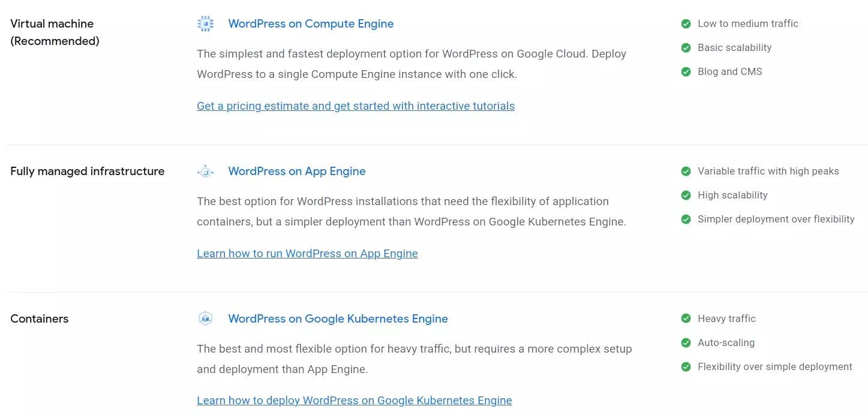Open Learn how to run WordPress on App Engine
The image size is (868, 415).
tap(307, 254)
